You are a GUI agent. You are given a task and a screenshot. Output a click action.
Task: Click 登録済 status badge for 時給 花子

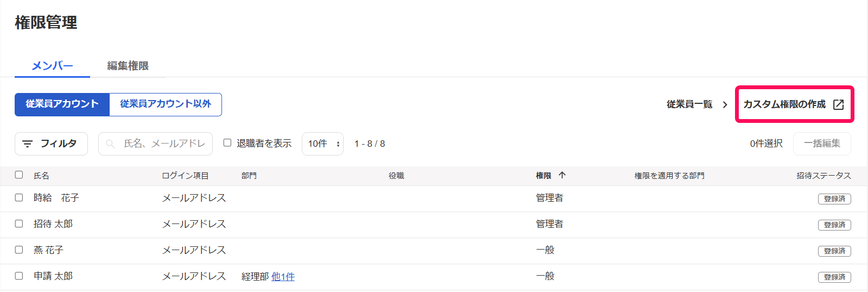834,199
